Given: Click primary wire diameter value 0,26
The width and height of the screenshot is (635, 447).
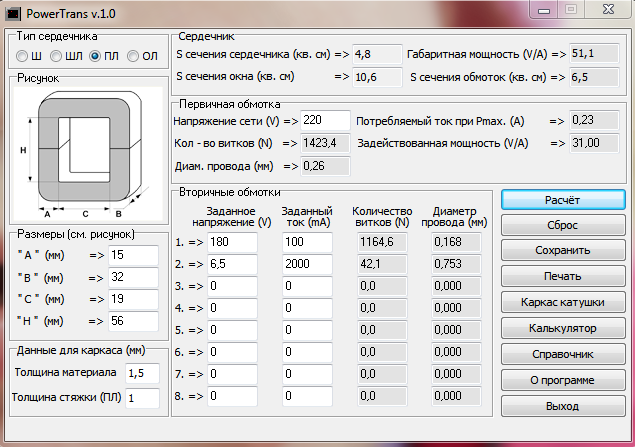Looking at the screenshot, I should 325,166.
